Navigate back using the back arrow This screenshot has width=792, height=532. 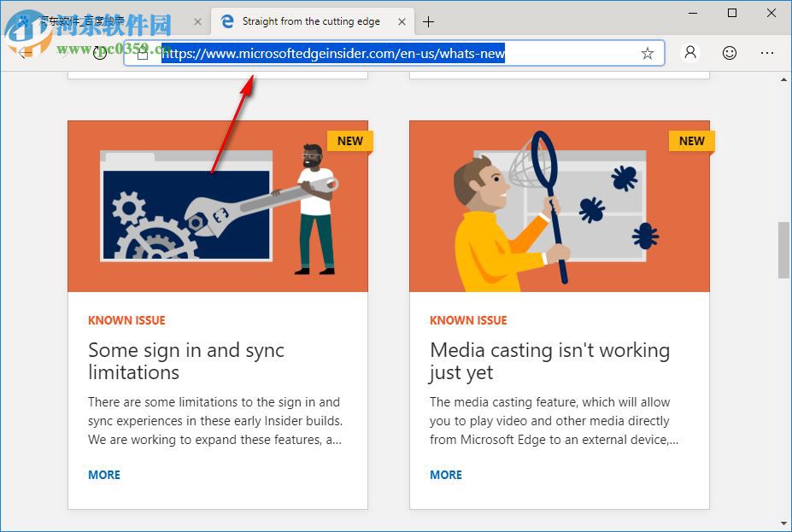[23, 53]
